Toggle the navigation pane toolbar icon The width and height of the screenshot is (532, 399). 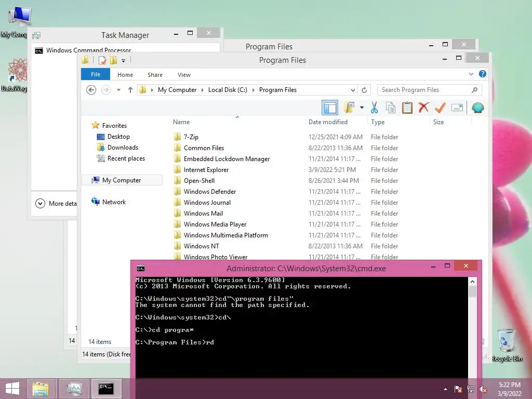pyautogui.click(x=330, y=108)
